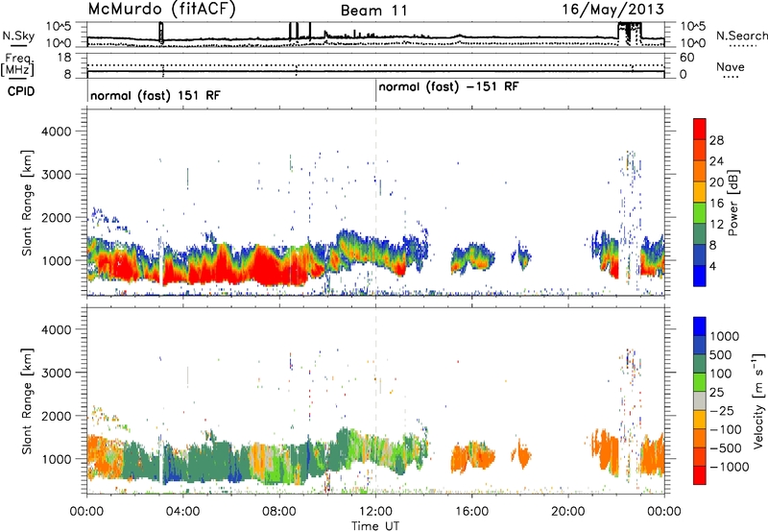The height and width of the screenshot is (532, 768).
Task: Click the "CPID" row label
Action: click(x=21, y=91)
